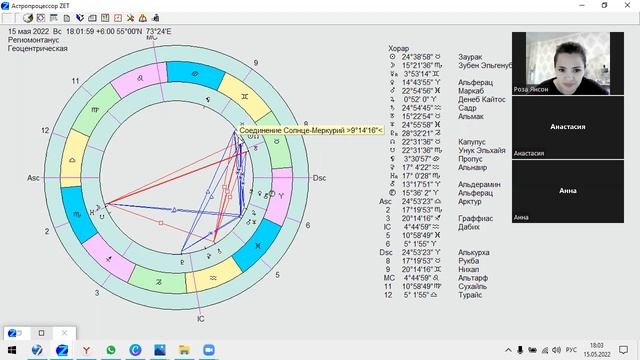Show hidden system tray icons
Image resolution: width=640 pixels, height=360 pixels.
508,350
